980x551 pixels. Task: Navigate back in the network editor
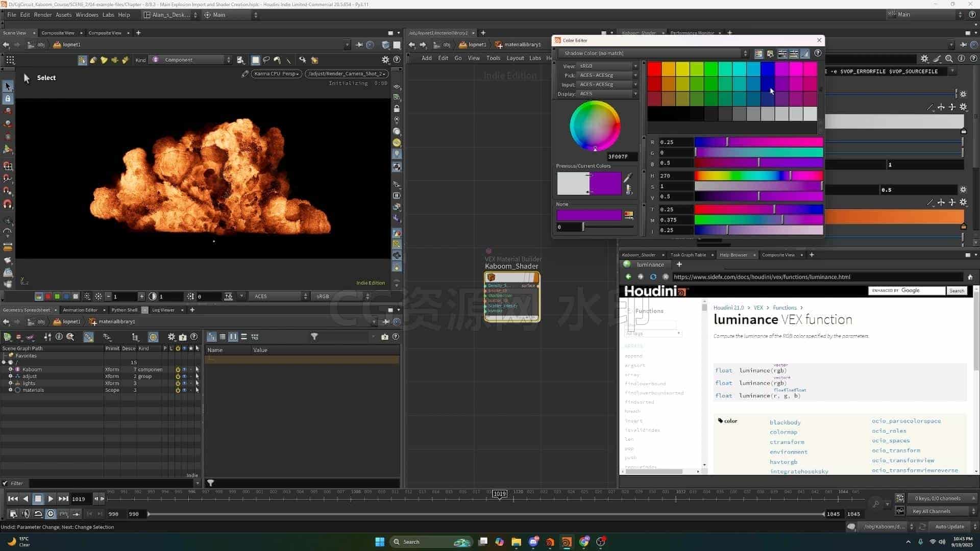click(412, 45)
